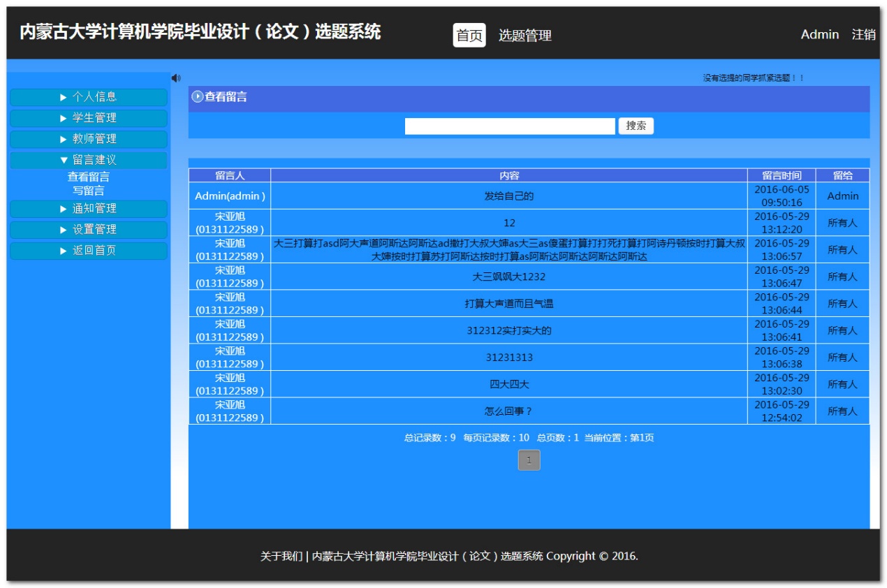Open the 关于我们 footer link
Screen dimensions: 887x588
pos(281,557)
